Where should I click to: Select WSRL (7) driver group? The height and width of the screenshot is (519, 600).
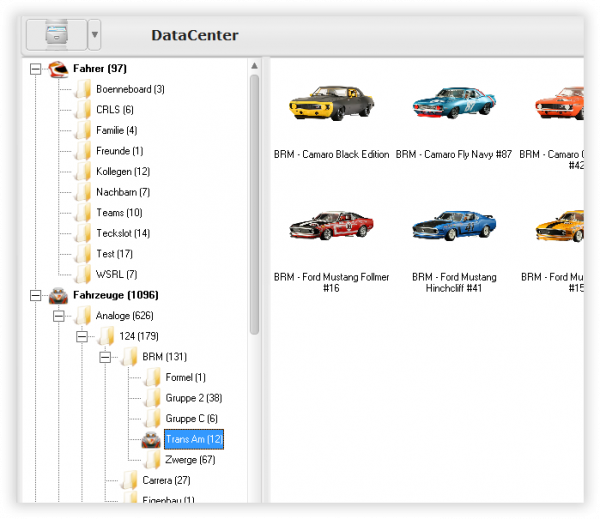(116, 275)
